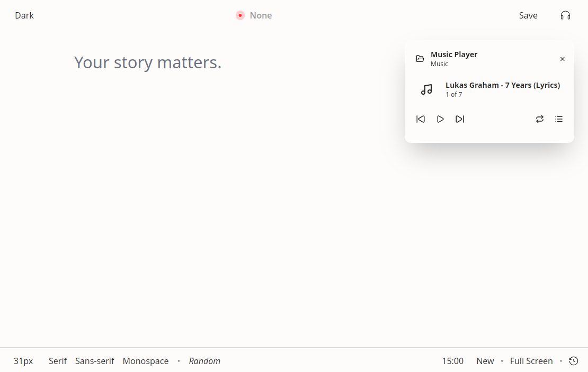This screenshot has height=372, width=588.
Task: Click the writing area saying Your story matters
Action: (x=148, y=62)
